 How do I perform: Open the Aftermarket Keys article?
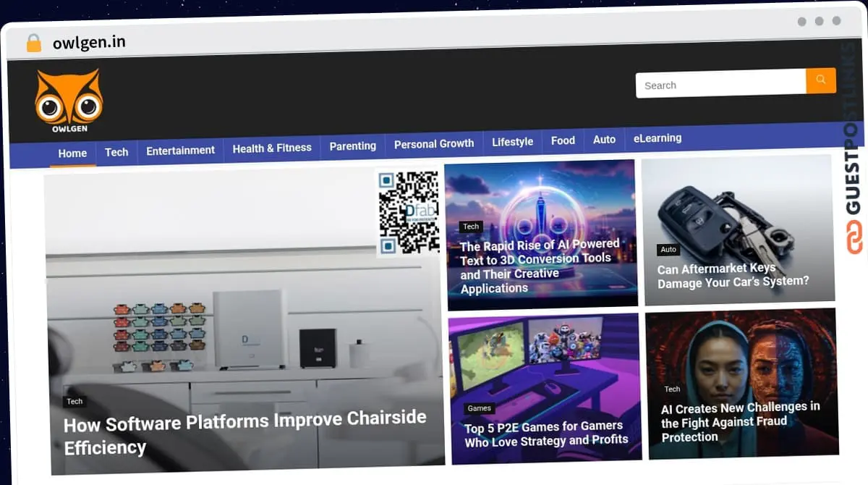pyautogui.click(x=733, y=274)
